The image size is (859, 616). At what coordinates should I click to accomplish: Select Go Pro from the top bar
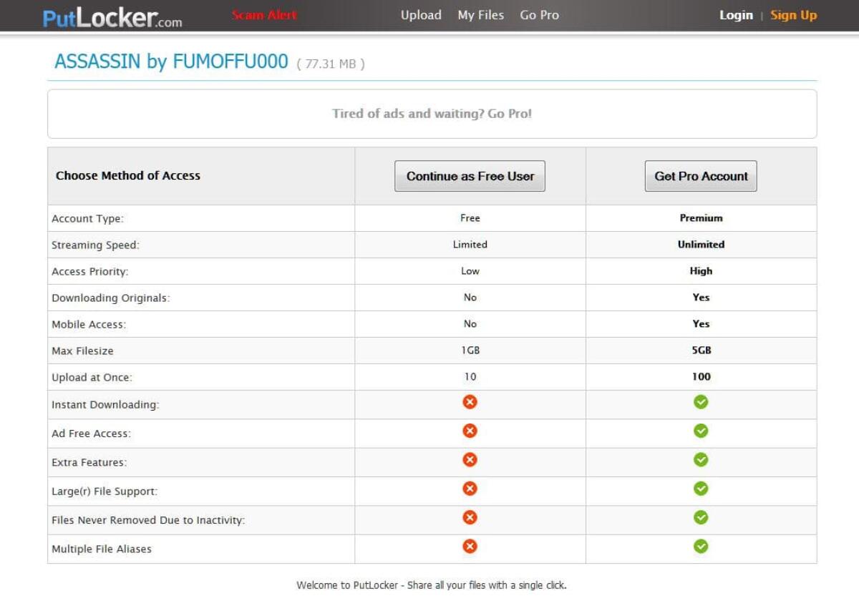539,15
